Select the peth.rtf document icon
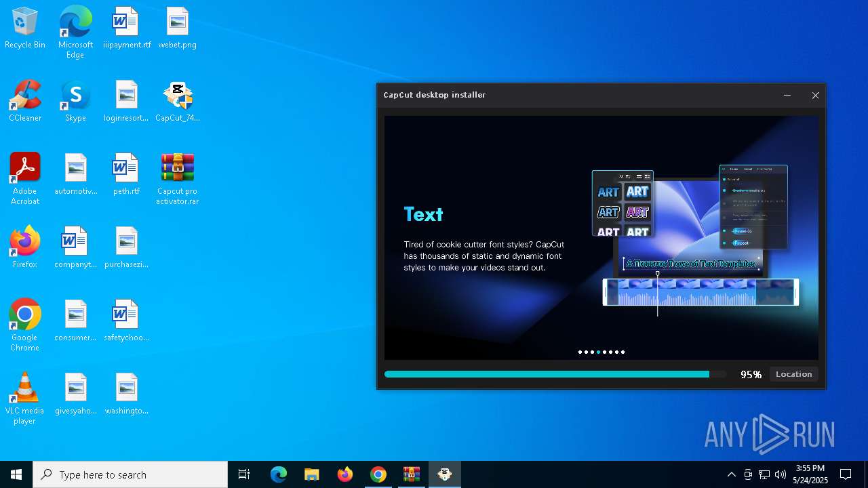 click(126, 174)
